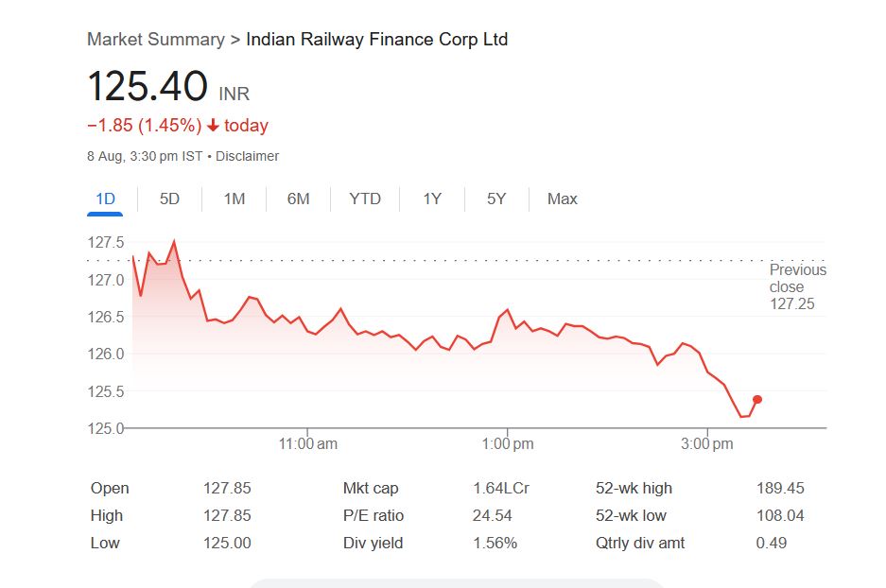Select the 1Y time range
Image resolution: width=886 pixels, height=588 pixels.
point(432,199)
